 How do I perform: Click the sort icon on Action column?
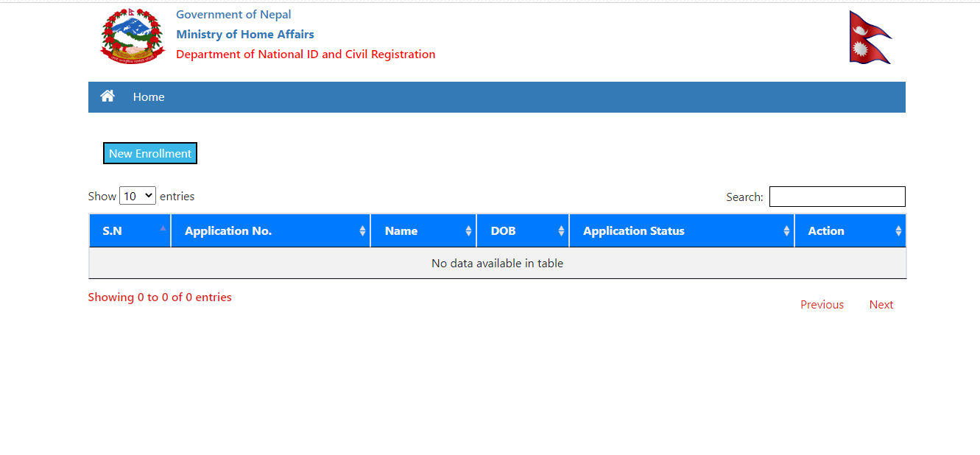click(x=898, y=230)
